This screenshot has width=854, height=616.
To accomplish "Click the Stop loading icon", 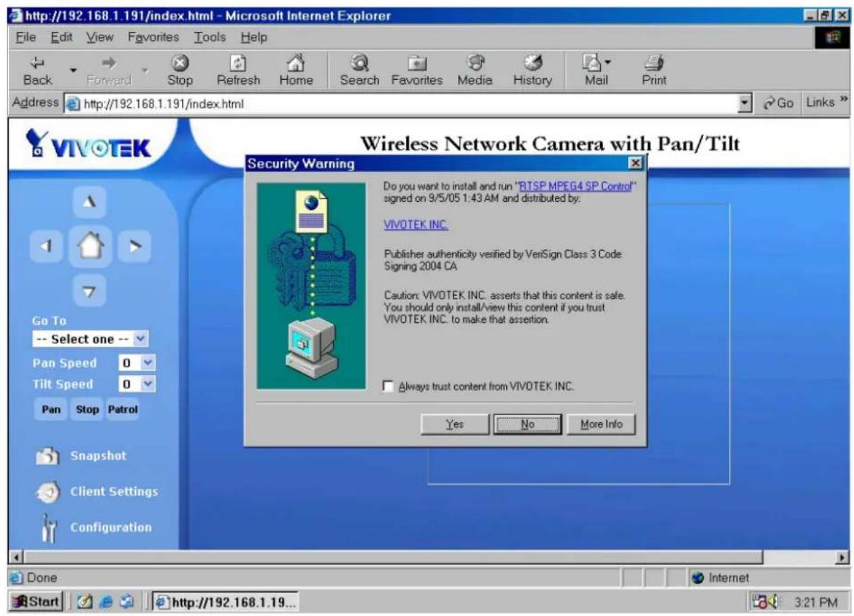I will pyautogui.click(x=180, y=70).
